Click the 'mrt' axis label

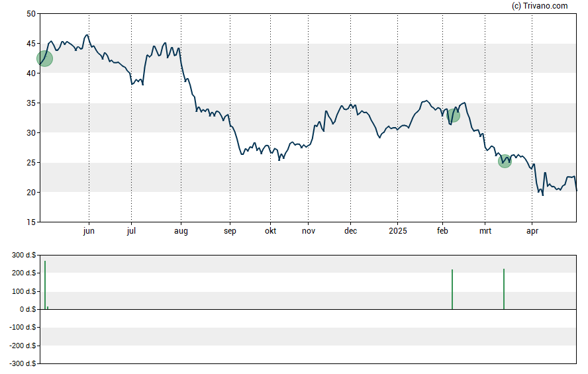[485, 231]
